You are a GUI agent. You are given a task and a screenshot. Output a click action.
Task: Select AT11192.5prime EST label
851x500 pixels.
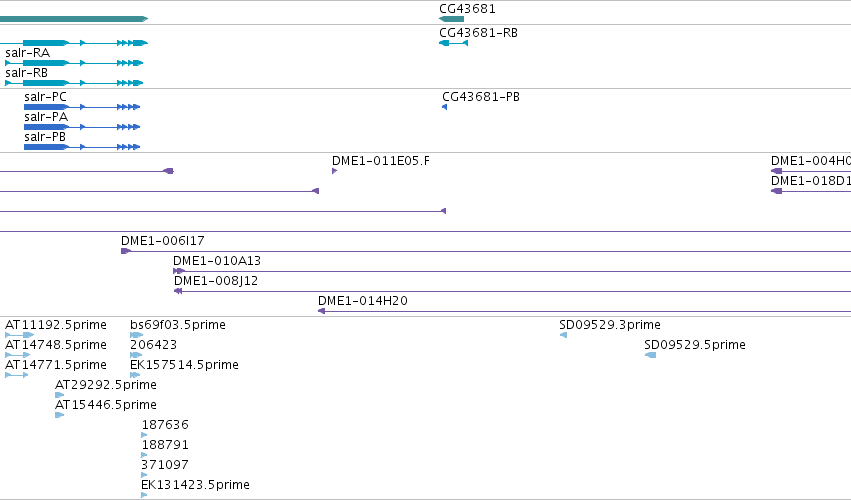(56, 325)
